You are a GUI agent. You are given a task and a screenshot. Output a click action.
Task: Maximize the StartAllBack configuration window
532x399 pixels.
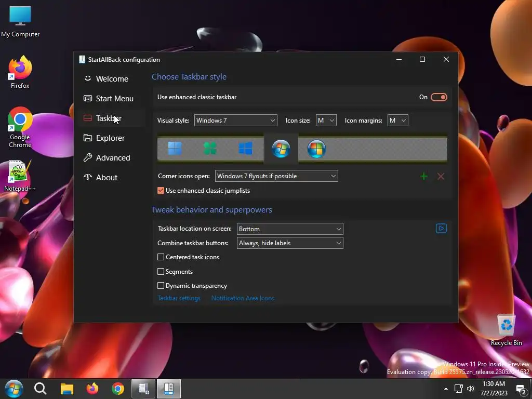tap(422, 59)
